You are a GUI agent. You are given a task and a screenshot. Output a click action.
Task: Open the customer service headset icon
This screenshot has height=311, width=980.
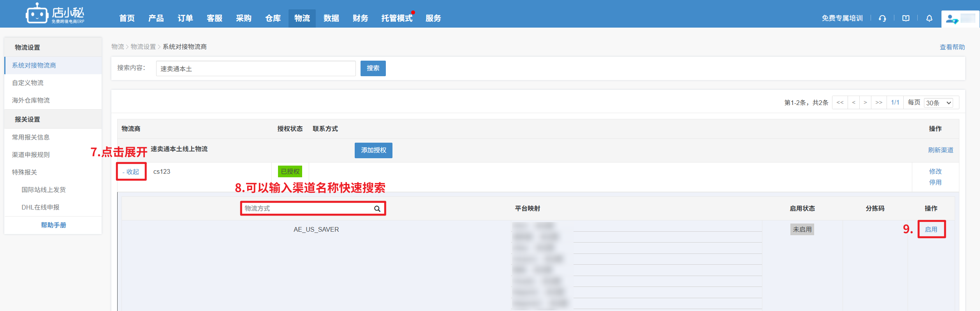pos(882,18)
